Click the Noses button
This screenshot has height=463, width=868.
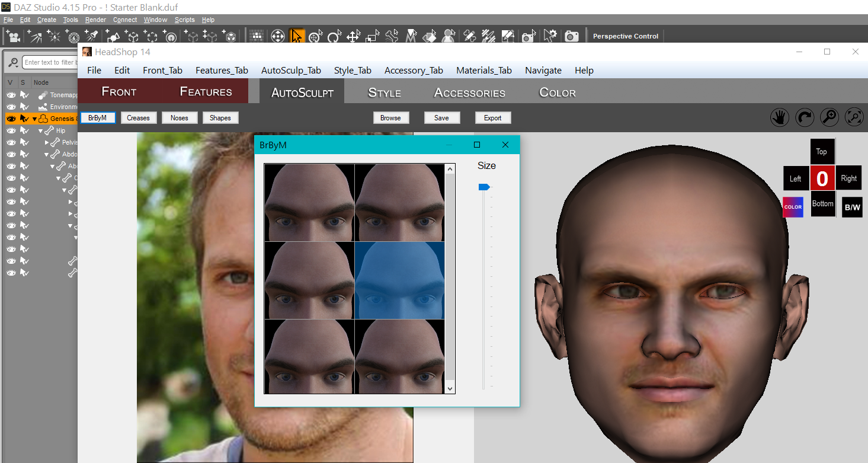(x=180, y=118)
